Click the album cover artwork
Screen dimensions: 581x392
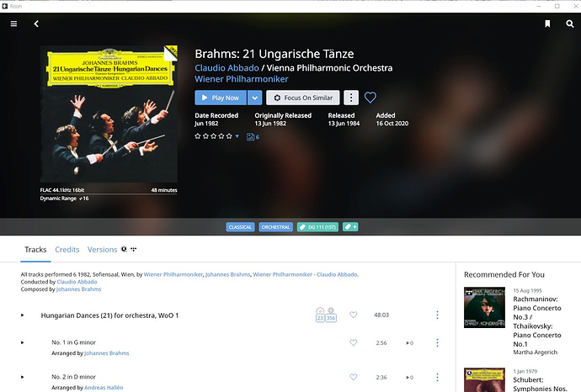[109, 114]
